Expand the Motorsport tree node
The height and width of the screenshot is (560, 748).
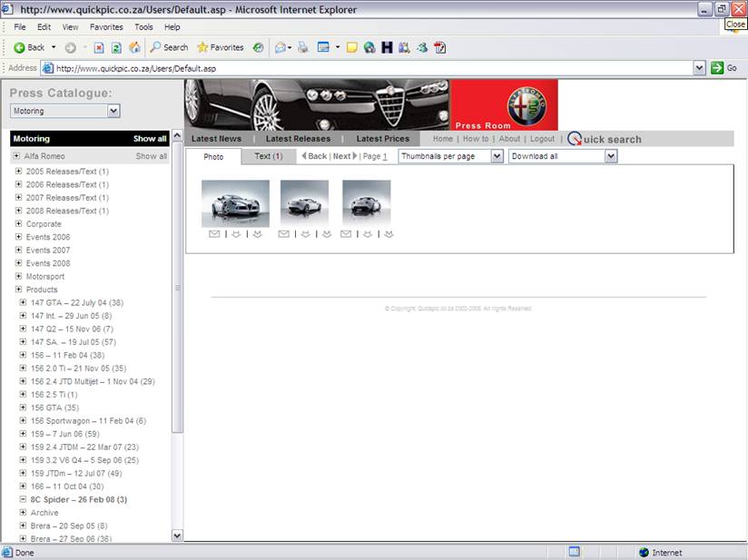tap(18, 276)
